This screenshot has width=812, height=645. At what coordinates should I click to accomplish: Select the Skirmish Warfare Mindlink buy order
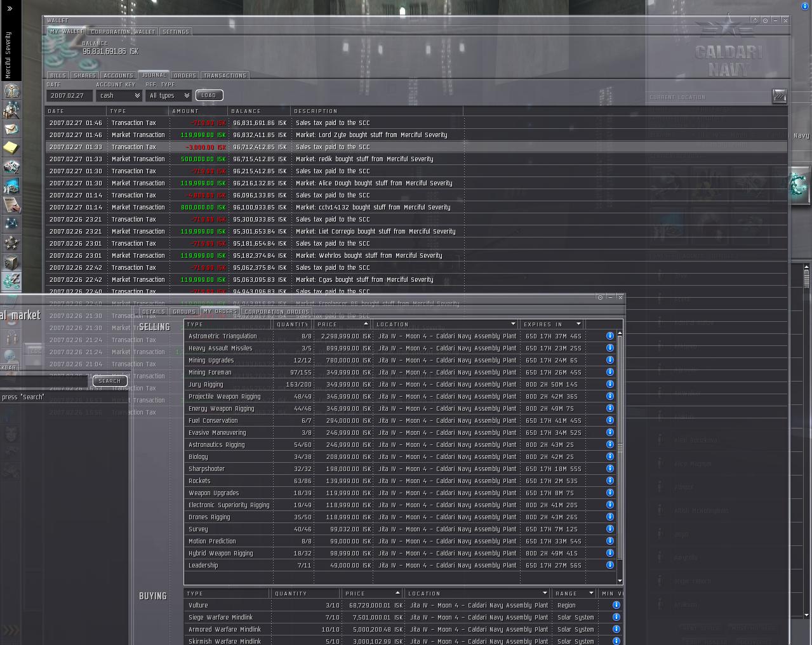(x=404, y=641)
